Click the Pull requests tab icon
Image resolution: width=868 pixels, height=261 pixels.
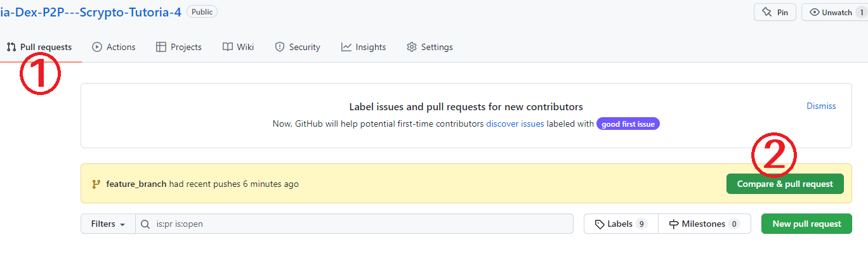[x=11, y=47]
